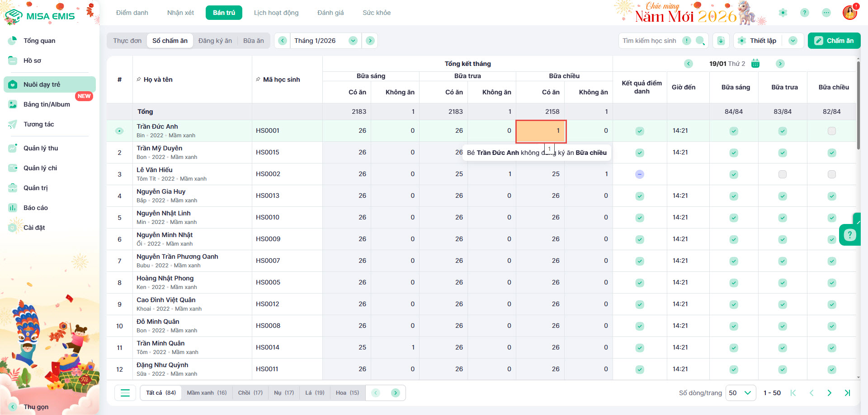Check Bữa chiều for Trần Đức Anh
The width and height of the screenshot is (868, 415).
[x=831, y=131]
